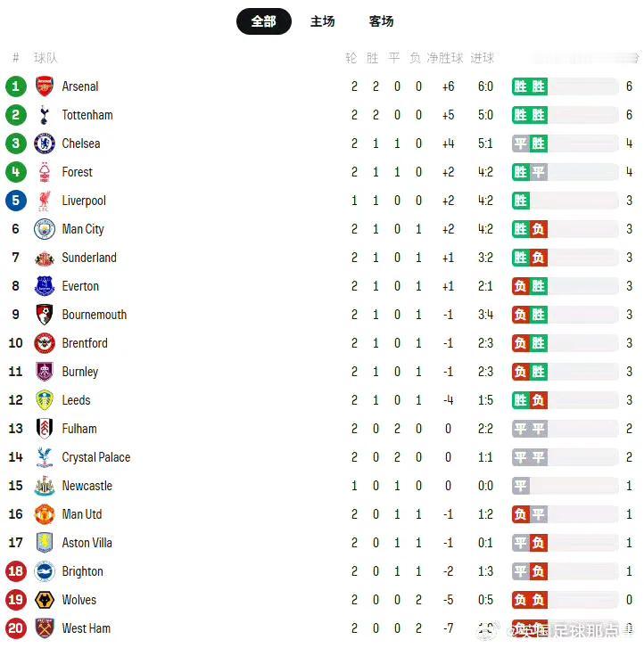Viewport: 644px width, 648px height.
Task: Click Liverpool's red liver bird crest
Action: click(45, 201)
